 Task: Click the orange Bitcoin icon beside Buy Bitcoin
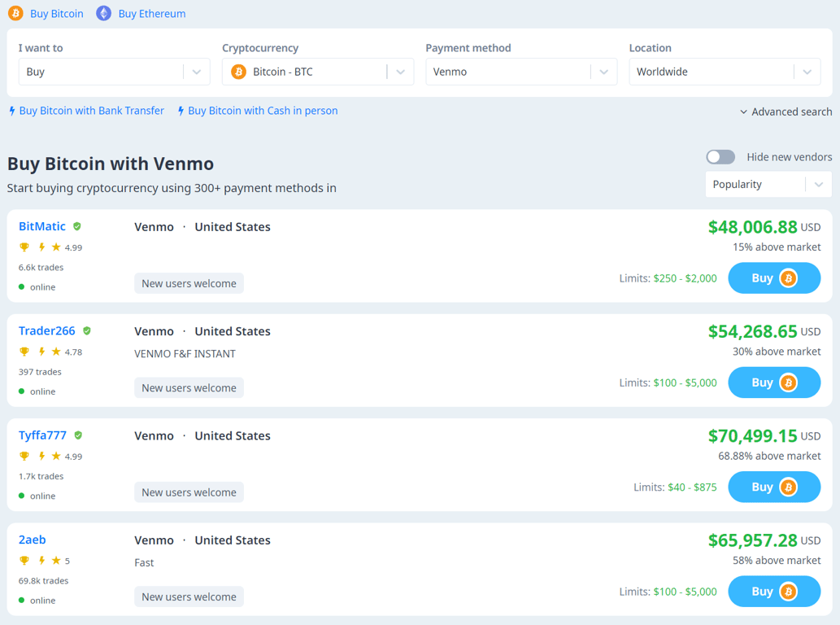click(x=15, y=13)
